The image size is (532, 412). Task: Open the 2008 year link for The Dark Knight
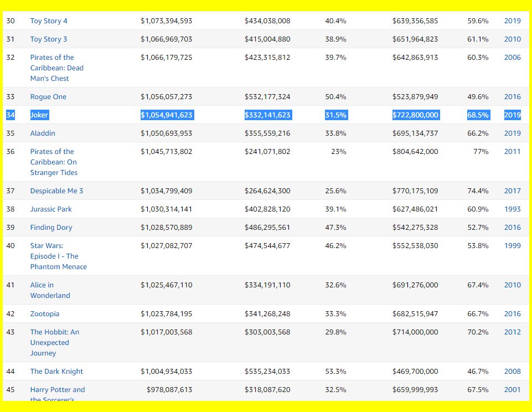512,372
